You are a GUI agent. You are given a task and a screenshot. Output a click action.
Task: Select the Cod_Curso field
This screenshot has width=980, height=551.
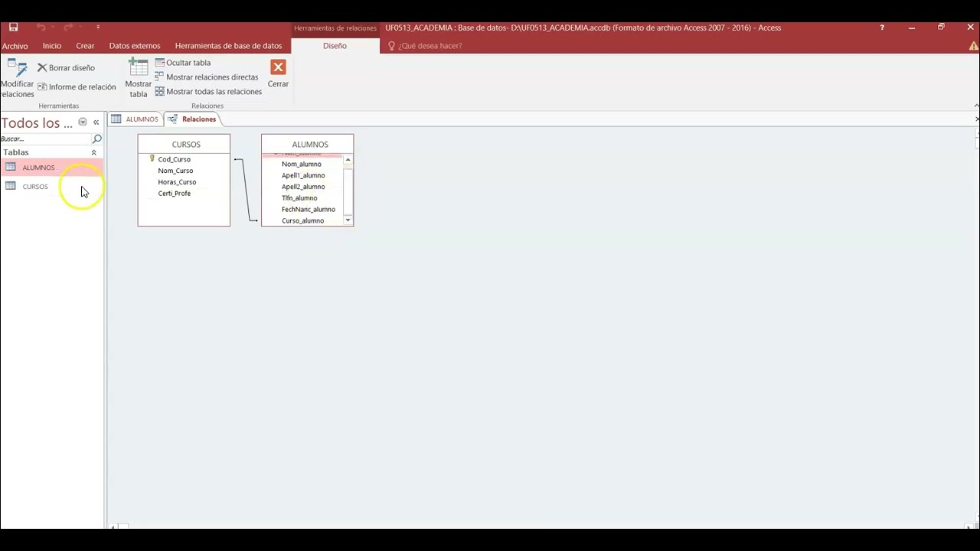pyautogui.click(x=174, y=159)
